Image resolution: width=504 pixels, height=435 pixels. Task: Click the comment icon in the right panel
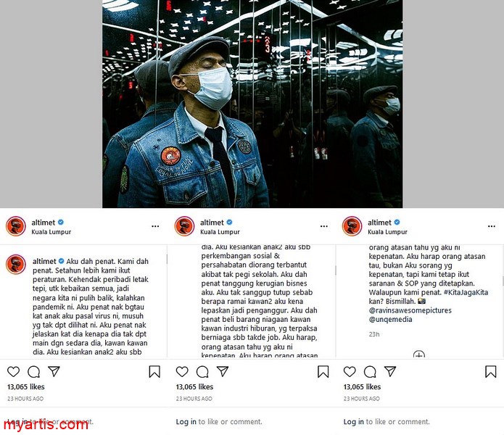[x=370, y=372]
